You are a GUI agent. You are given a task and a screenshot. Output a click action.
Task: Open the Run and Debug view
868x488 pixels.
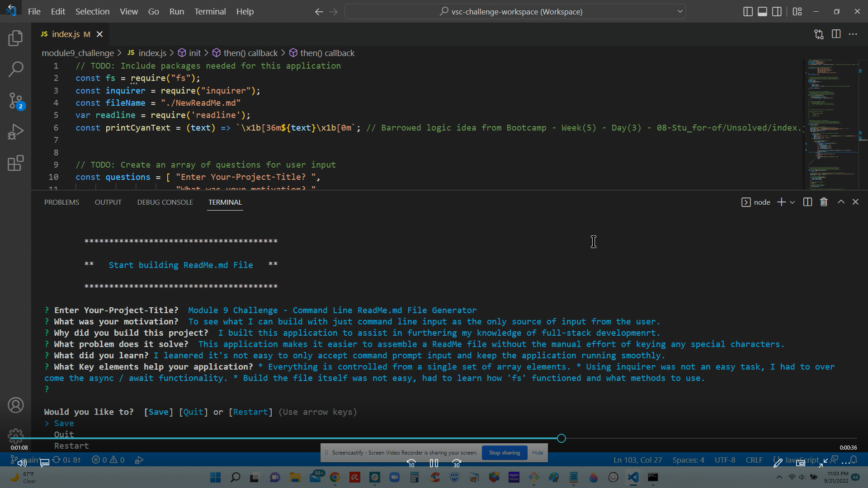16,132
